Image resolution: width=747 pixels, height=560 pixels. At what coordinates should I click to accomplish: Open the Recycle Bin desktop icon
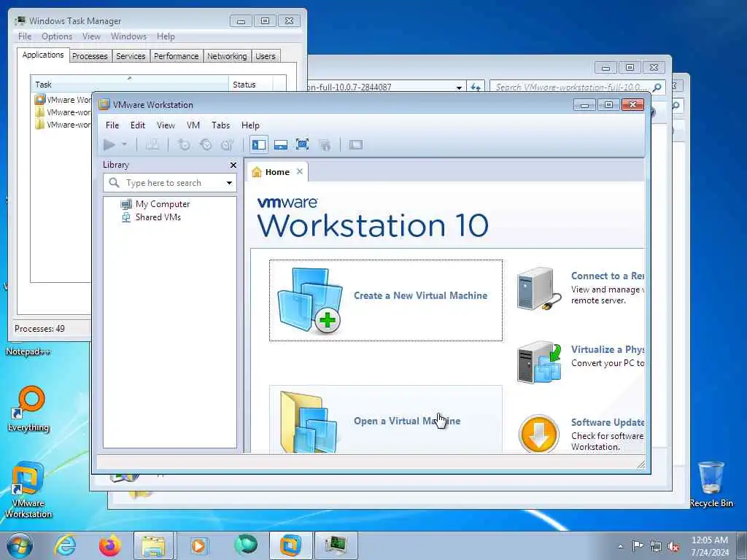coord(711,484)
